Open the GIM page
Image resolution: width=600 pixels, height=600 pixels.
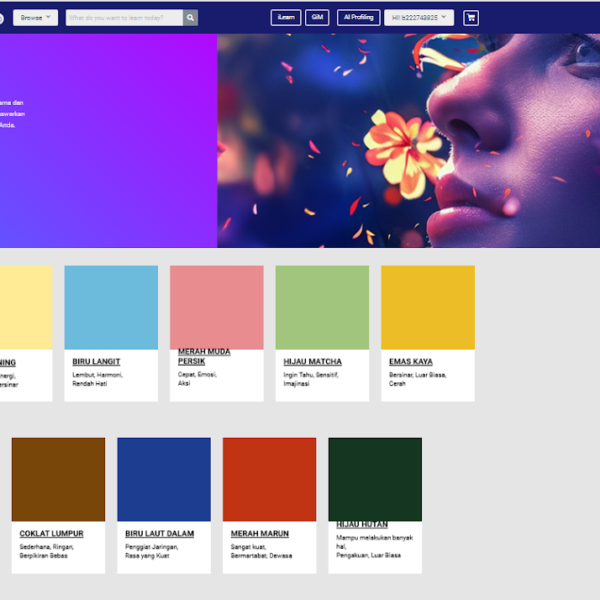tap(317, 18)
